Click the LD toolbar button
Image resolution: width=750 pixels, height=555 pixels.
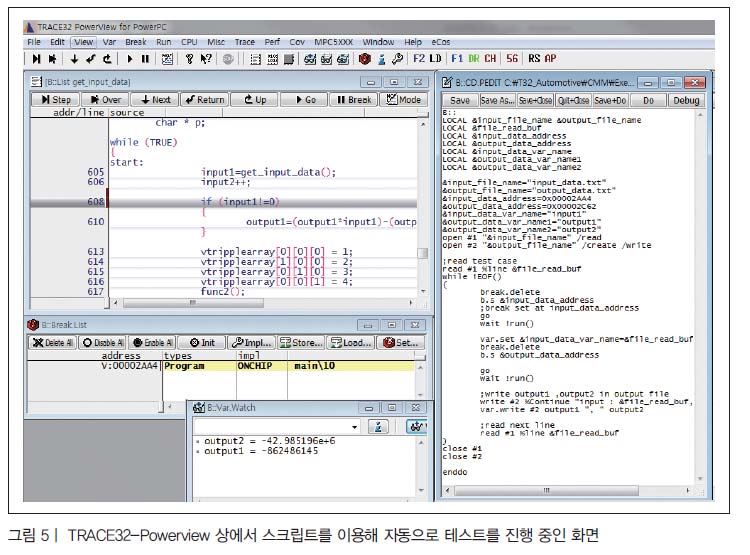click(435, 58)
